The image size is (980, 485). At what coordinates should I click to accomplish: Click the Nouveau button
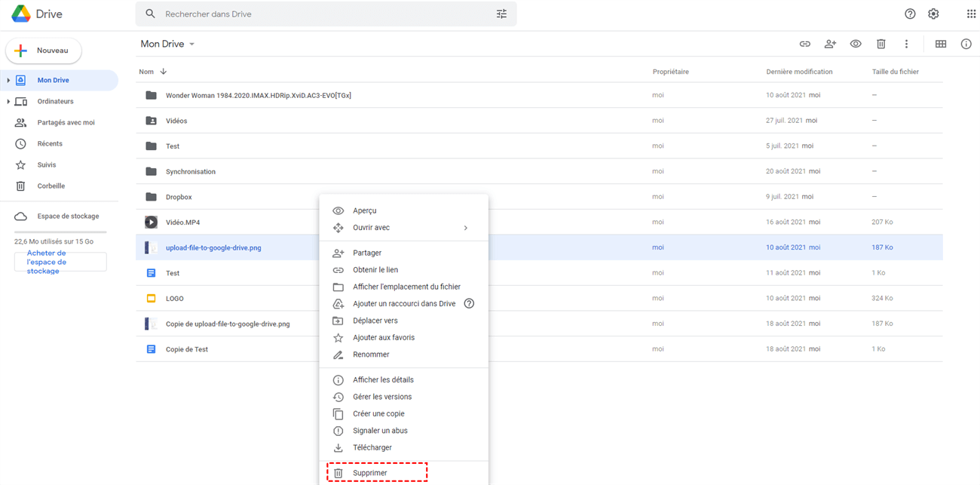(44, 51)
